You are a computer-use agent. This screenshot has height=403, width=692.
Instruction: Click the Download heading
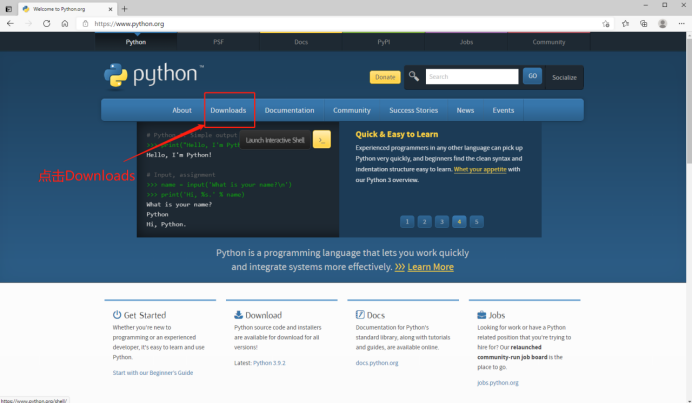click(263, 315)
